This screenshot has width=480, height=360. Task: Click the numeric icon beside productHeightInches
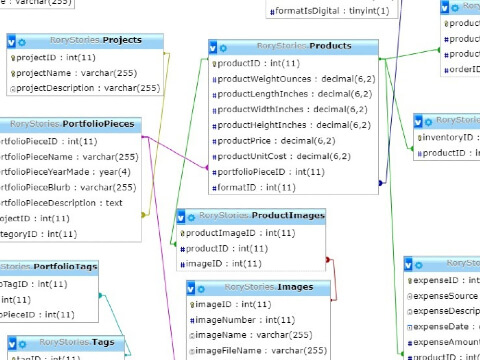(215, 126)
